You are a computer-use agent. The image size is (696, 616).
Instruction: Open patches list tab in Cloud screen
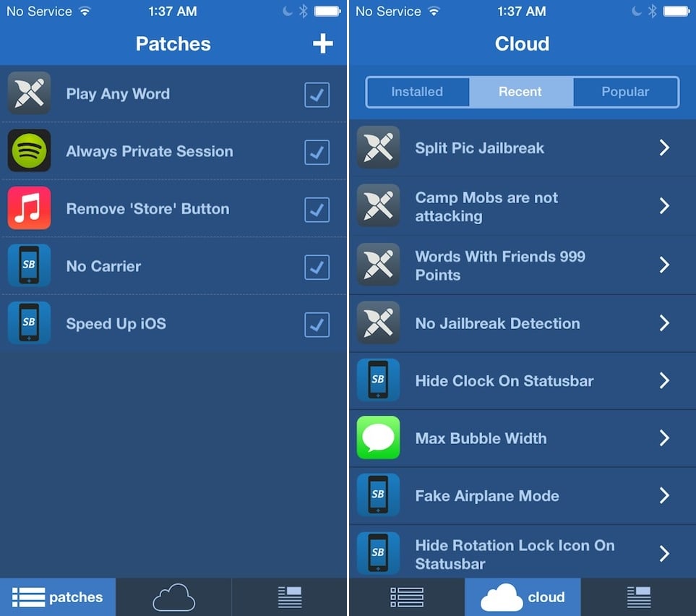click(x=407, y=597)
